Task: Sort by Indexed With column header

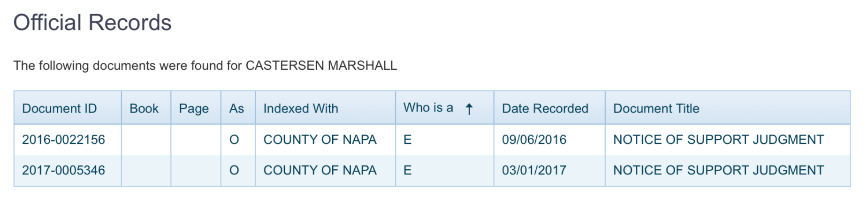Action: point(300,108)
